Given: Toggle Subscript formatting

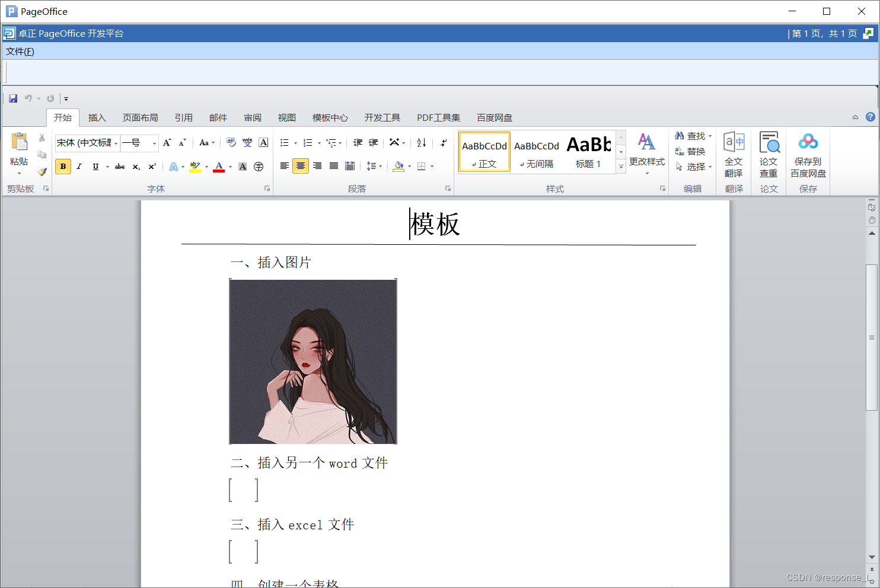Looking at the screenshot, I should click(136, 167).
